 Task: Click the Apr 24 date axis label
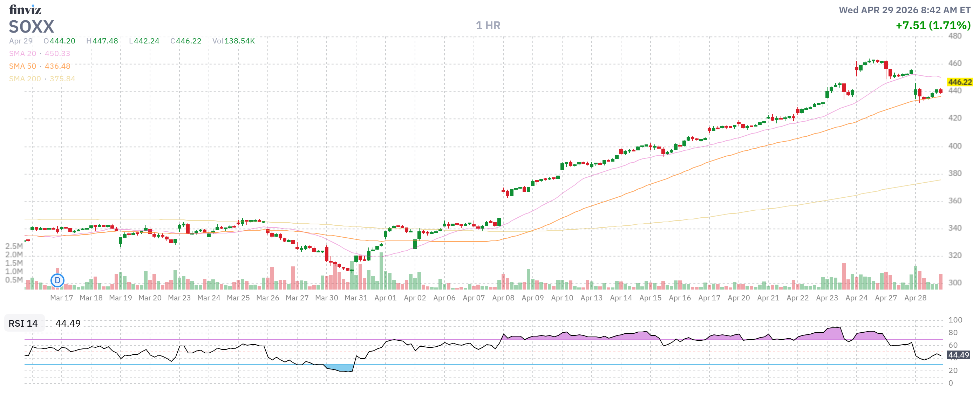856,298
